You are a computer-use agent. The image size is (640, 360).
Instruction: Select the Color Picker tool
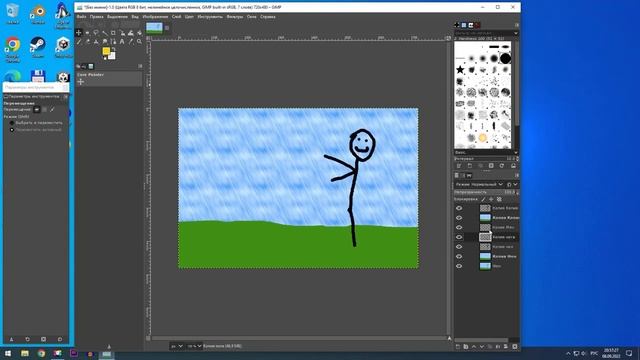click(x=131, y=42)
